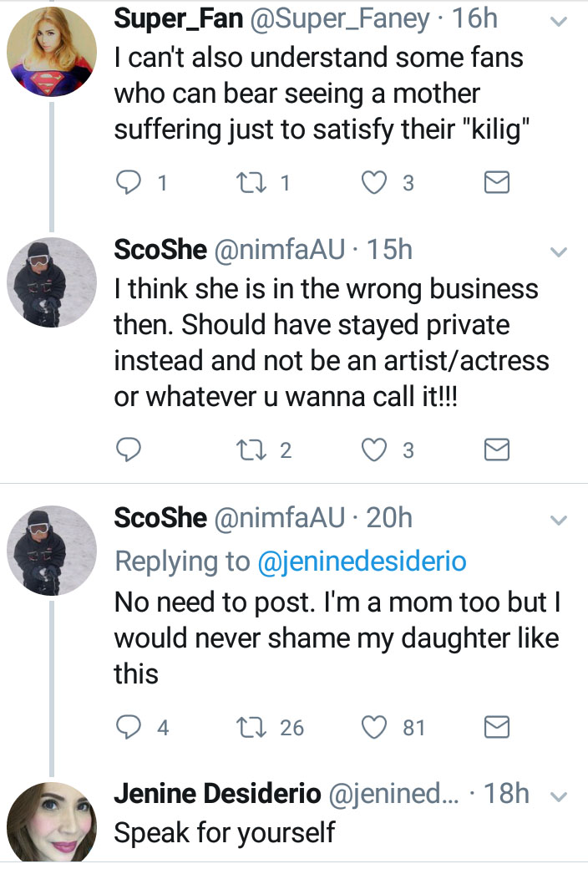Share ScoShe's wrong business tweet by message
Screen dimensions: 588x869
pyautogui.click(x=497, y=450)
